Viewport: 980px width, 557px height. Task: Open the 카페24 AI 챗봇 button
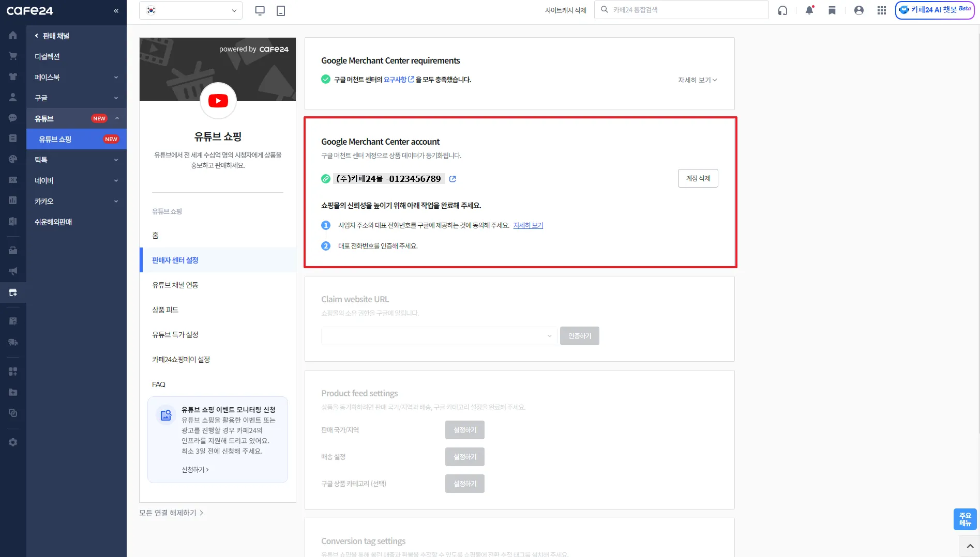click(935, 10)
